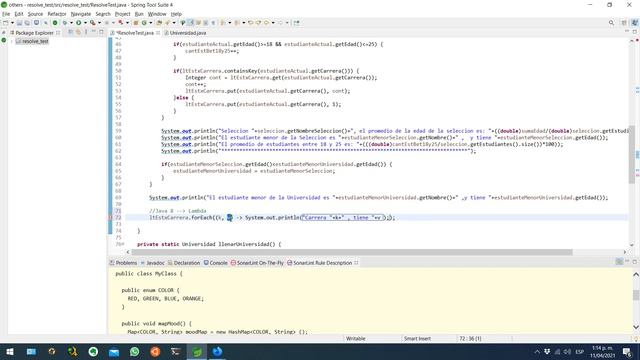Open the Windows Start button
Image resolution: width=640 pixels, height=360 pixels.
pyautogui.click(x=10, y=351)
